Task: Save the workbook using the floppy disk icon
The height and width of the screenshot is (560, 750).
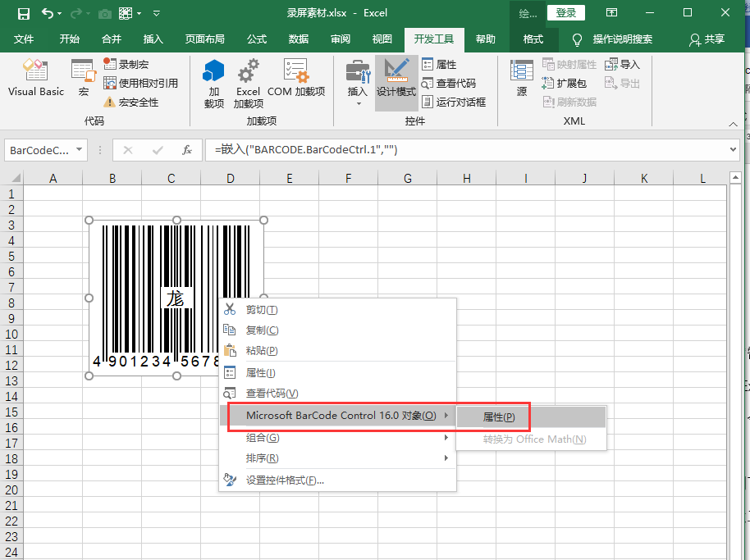Action: click(24, 13)
